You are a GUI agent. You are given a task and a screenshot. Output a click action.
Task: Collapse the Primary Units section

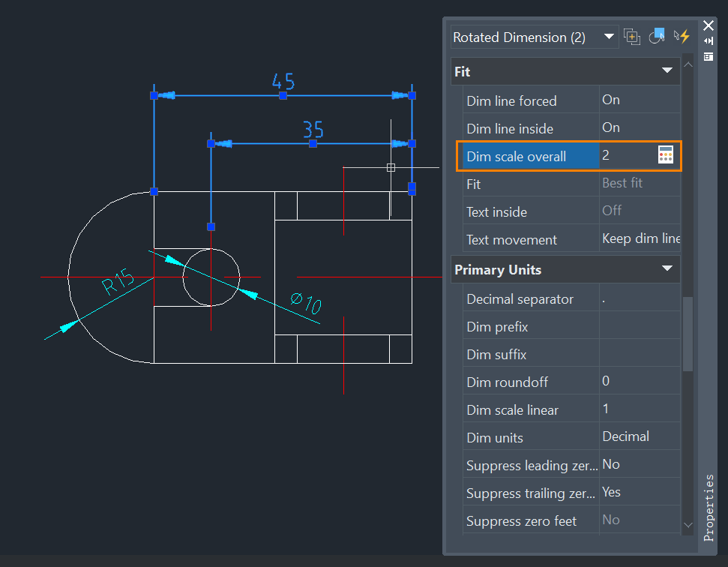pos(667,268)
